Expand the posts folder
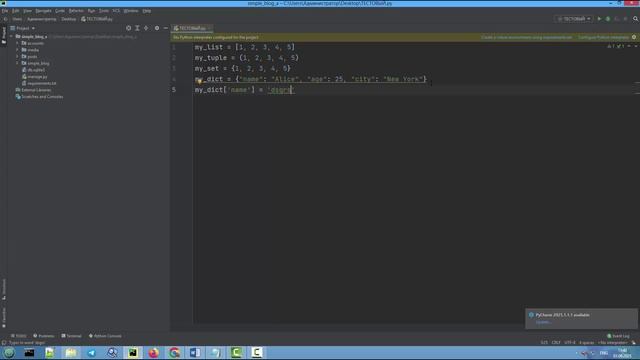The width and height of the screenshot is (640, 360). [18, 57]
